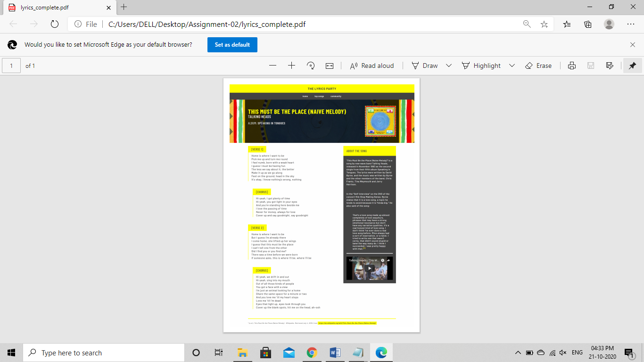The image size is (644, 362).
Task: Click the page number input field
Action: [x=12, y=66]
